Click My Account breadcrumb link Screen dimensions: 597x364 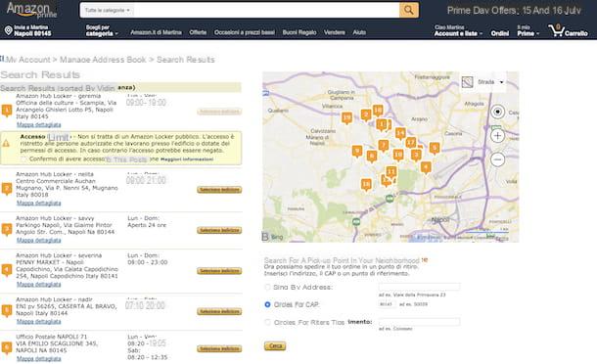pyautogui.click(x=27, y=60)
